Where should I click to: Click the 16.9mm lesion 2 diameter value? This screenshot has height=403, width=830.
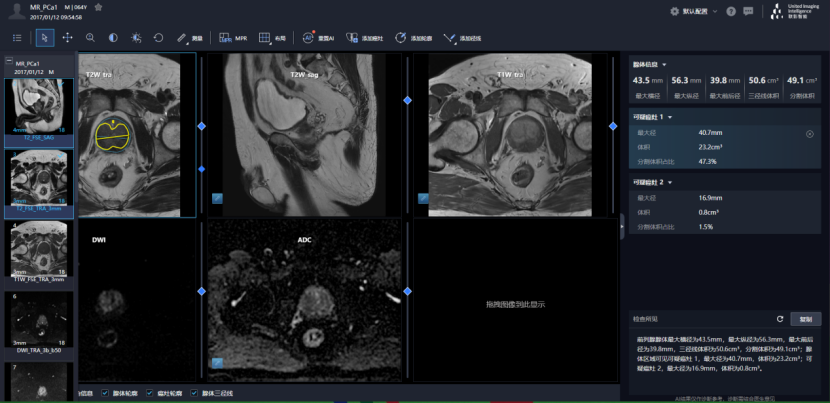pos(710,198)
